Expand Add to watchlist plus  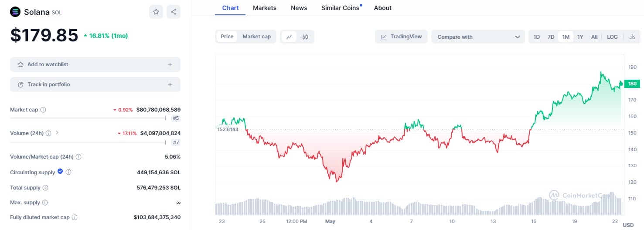click(x=170, y=64)
